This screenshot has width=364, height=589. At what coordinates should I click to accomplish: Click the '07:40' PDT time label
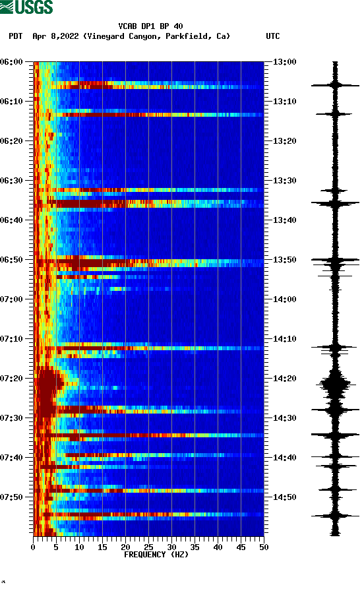pos(11,458)
